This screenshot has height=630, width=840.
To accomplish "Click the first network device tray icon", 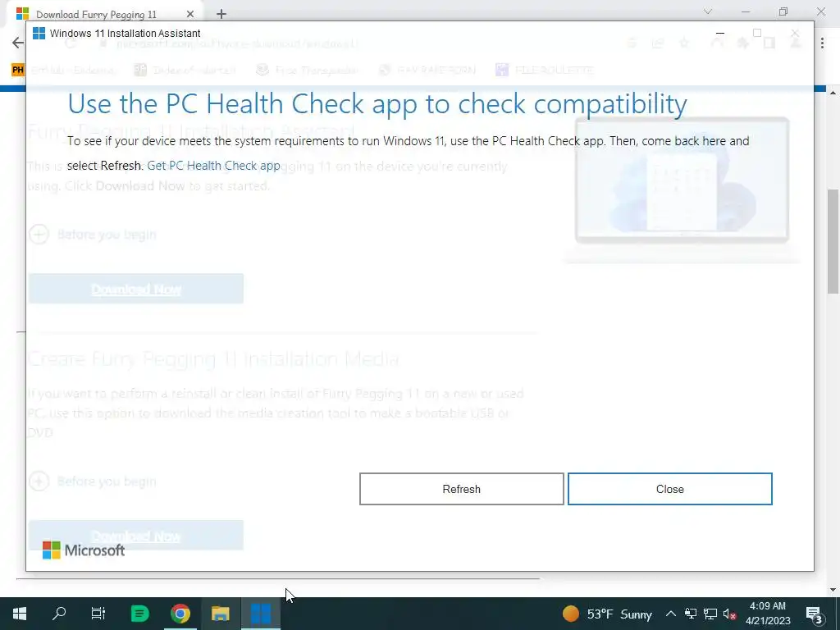I will pyautogui.click(x=691, y=614).
